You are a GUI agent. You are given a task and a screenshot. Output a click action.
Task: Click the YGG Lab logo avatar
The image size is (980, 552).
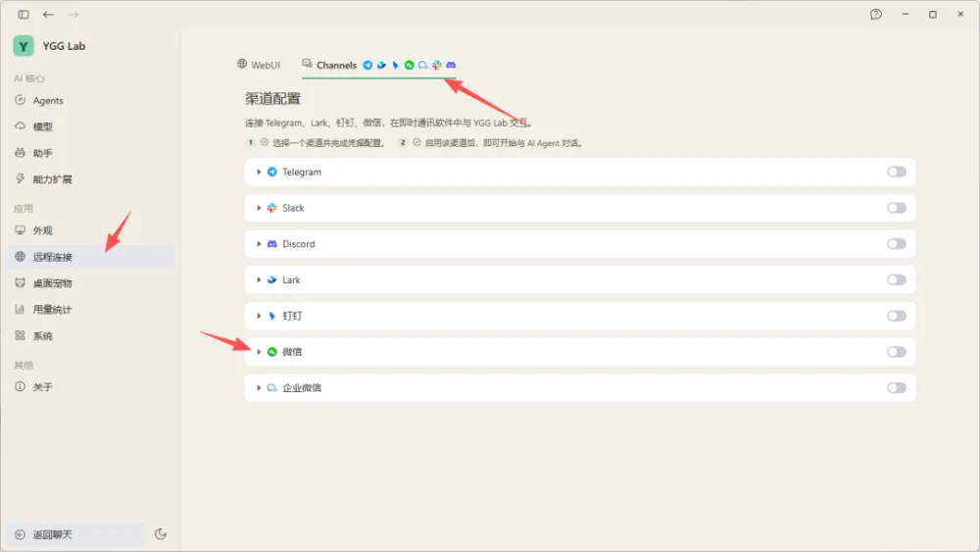[x=24, y=46]
